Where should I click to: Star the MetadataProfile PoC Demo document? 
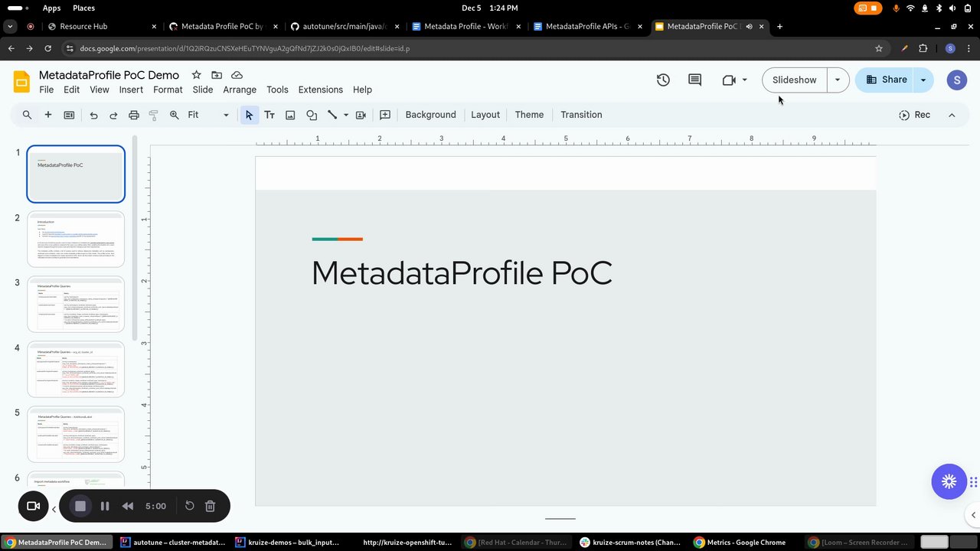click(197, 75)
